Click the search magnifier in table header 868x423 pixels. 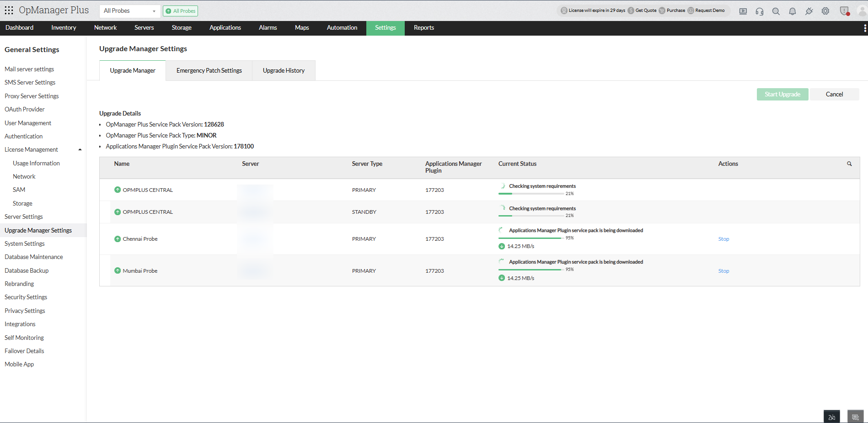coord(849,164)
